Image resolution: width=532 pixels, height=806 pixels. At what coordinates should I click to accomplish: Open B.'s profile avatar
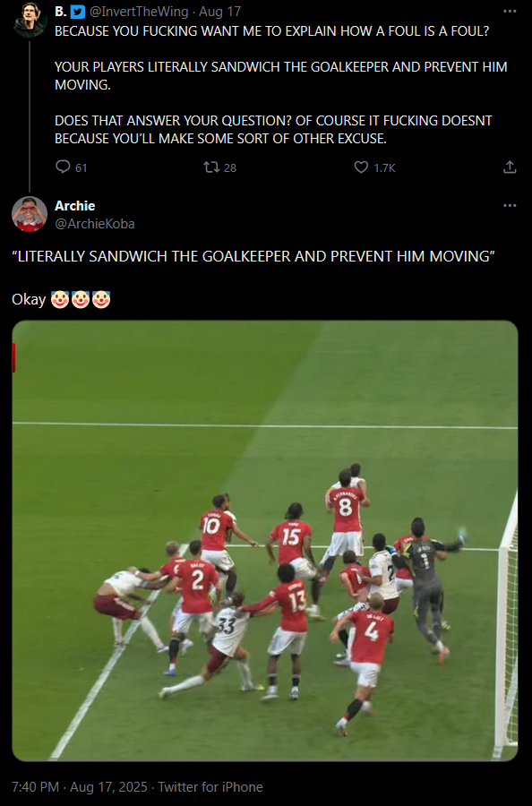coord(30,20)
